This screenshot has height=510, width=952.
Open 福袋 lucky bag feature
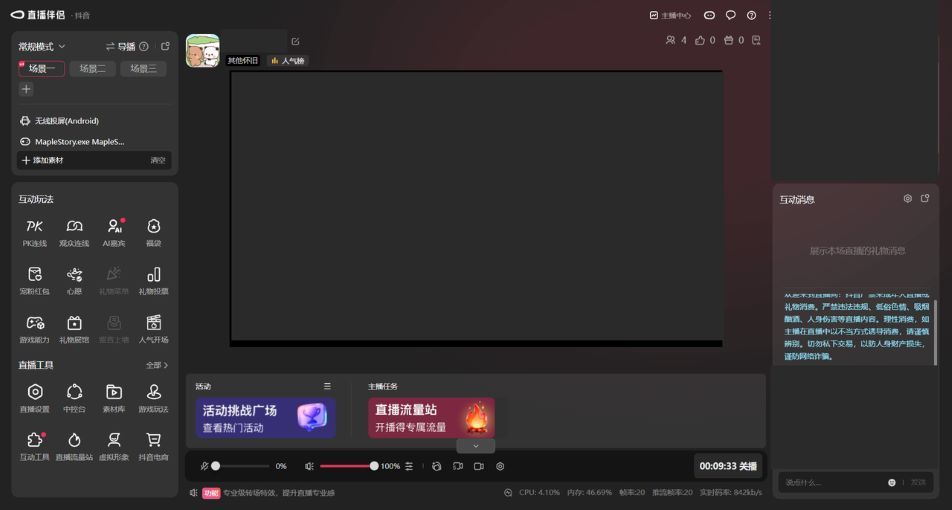[x=154, y=233]
